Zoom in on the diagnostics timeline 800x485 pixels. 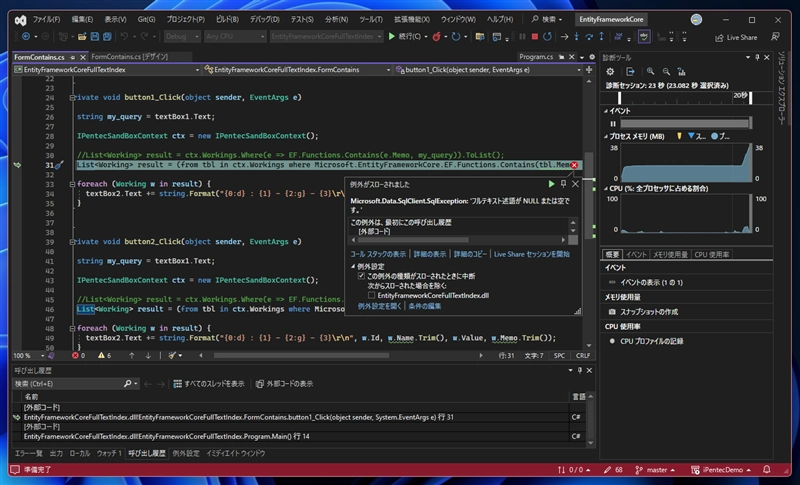651,71
